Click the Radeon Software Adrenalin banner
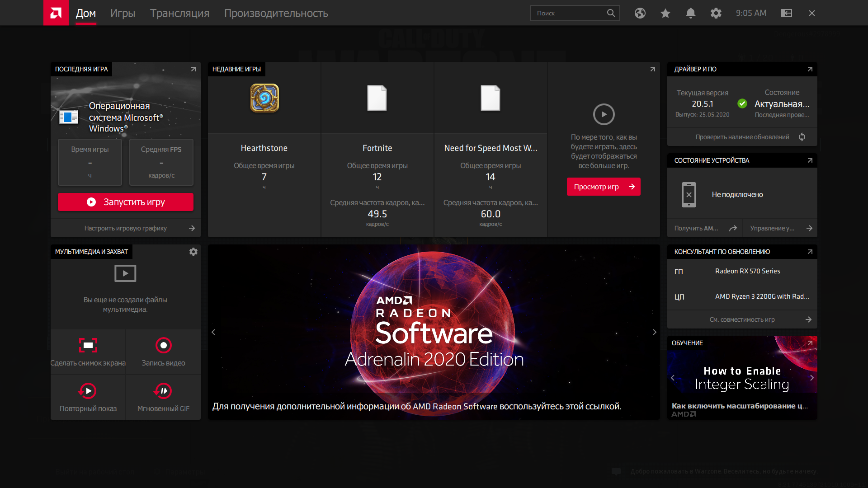Screen dimensions: 868x488 click(434, 332)
